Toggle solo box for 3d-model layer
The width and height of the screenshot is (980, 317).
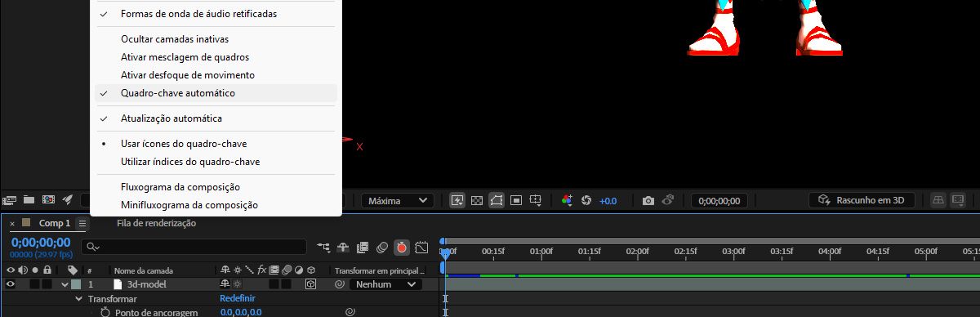coord(34,284)
